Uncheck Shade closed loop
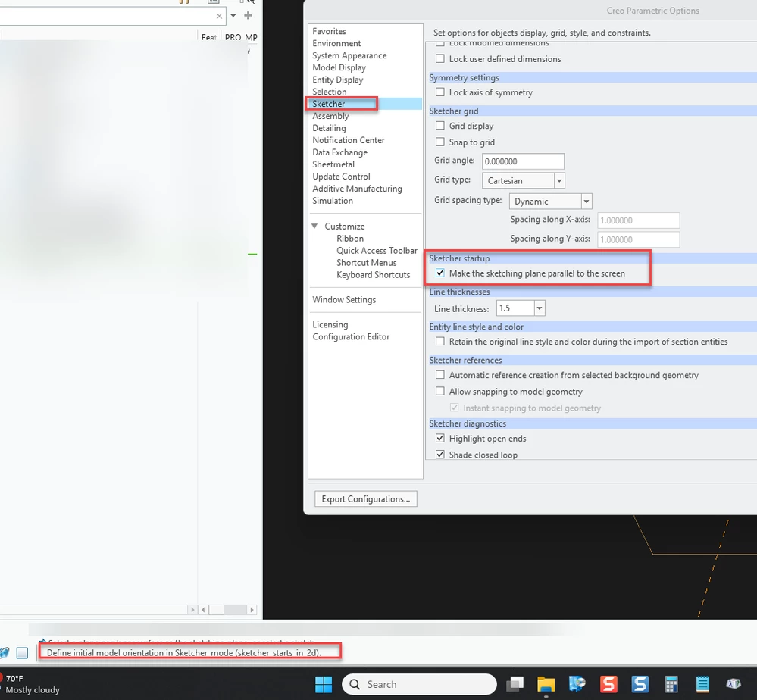The height and width of the screenshot is (700, 757). (439, 455)
